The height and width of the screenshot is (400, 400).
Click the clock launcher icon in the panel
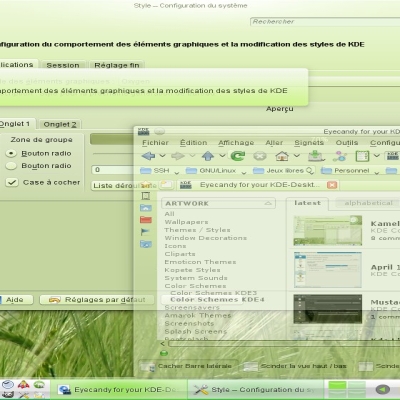tap(8, 384)
